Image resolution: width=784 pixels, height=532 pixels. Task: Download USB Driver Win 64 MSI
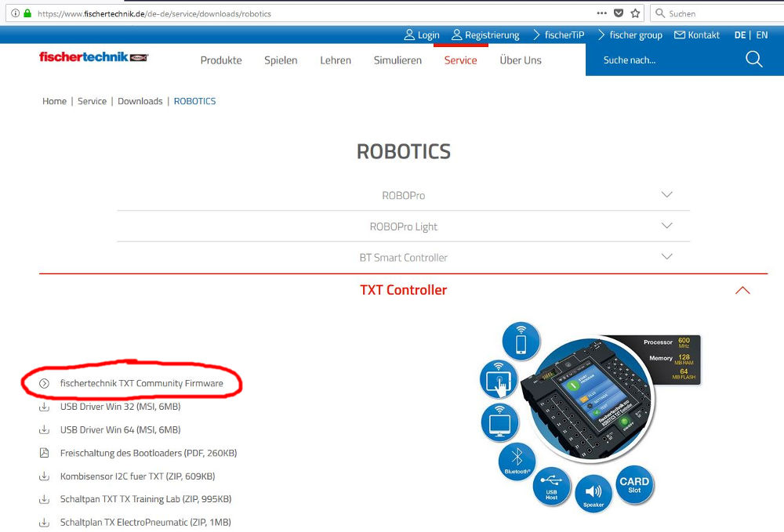coord(120,429)
